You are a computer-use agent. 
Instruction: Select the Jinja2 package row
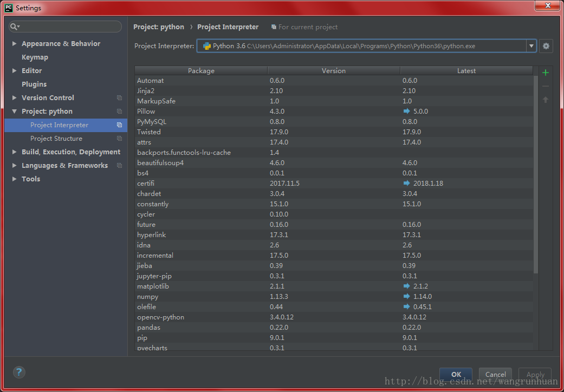point(334,91)
